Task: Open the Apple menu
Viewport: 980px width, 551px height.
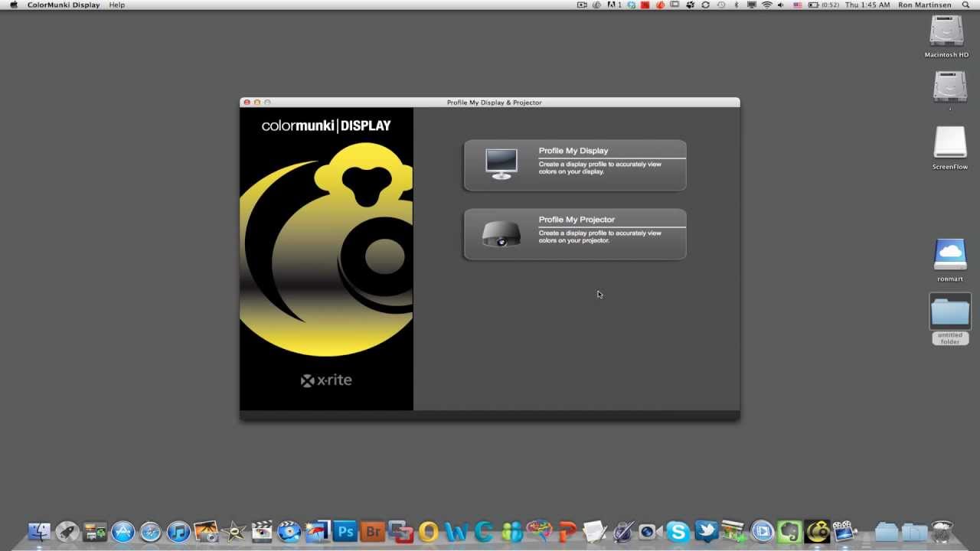Action: (x=13, y=5)
